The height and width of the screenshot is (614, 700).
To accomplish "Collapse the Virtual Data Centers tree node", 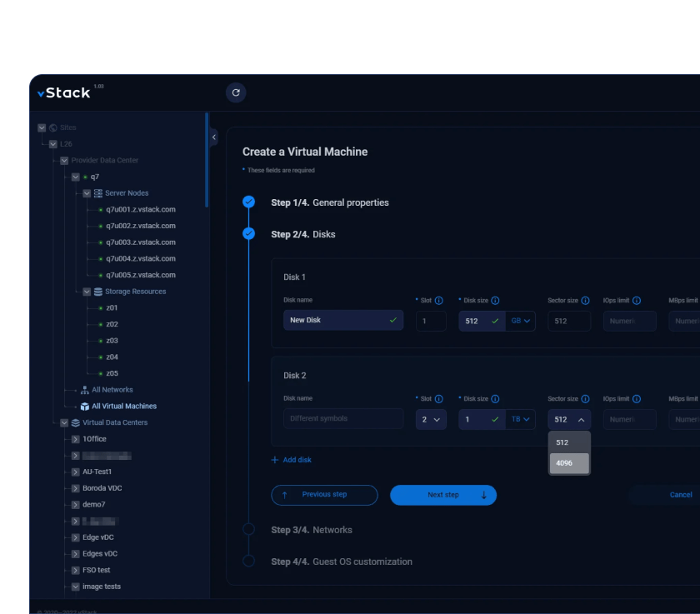I will 64,422.
